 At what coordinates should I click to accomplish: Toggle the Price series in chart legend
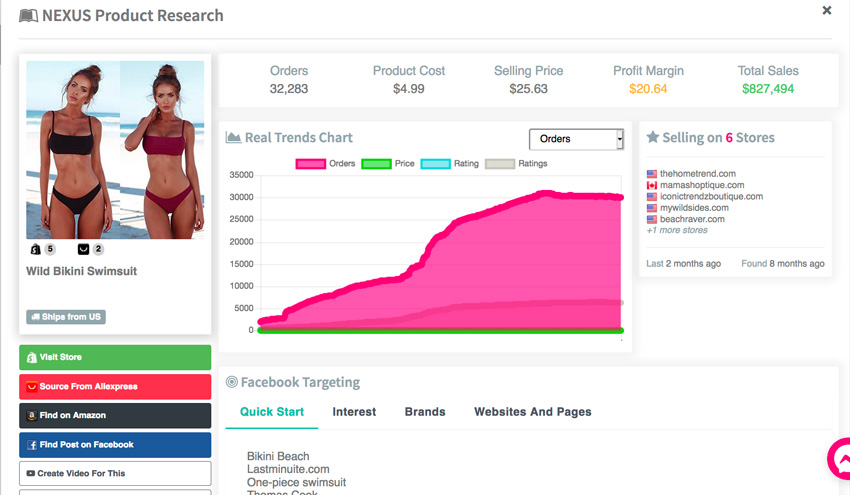tap(375, 164)
